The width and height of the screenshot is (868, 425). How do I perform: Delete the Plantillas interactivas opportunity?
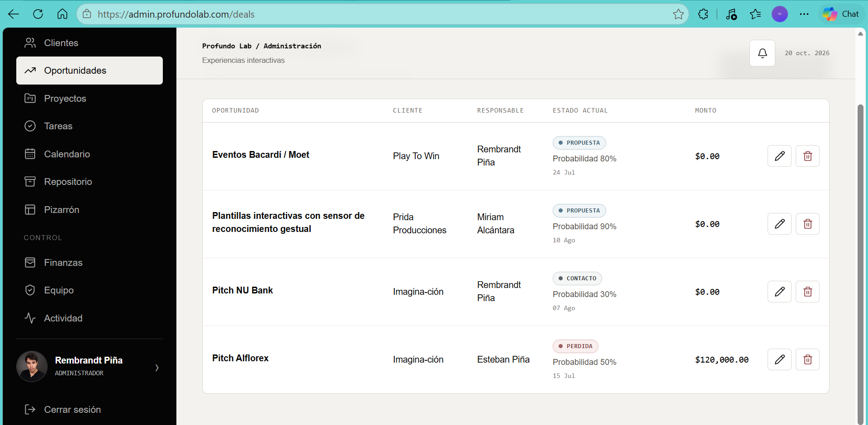(x=807, y=224)
